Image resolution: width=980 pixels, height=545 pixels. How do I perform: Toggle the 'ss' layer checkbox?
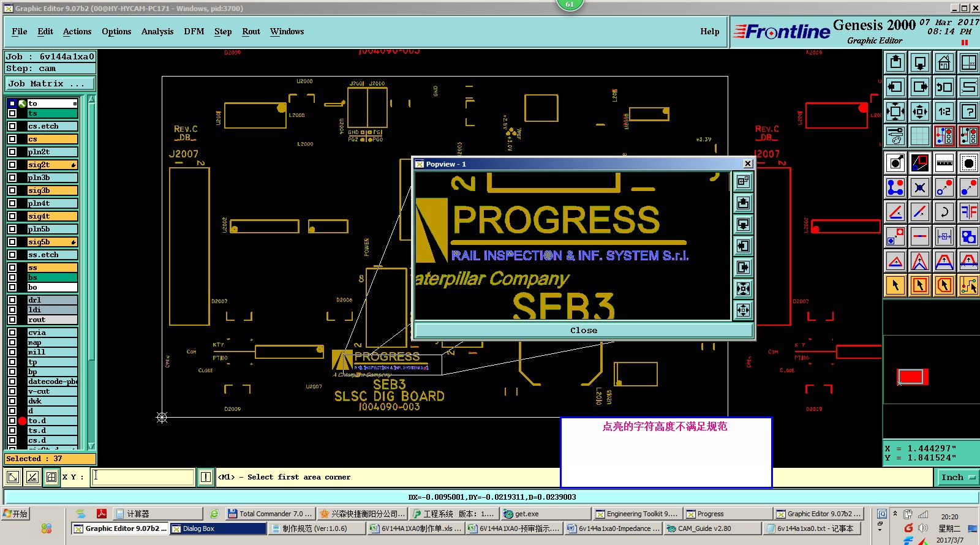12,268
